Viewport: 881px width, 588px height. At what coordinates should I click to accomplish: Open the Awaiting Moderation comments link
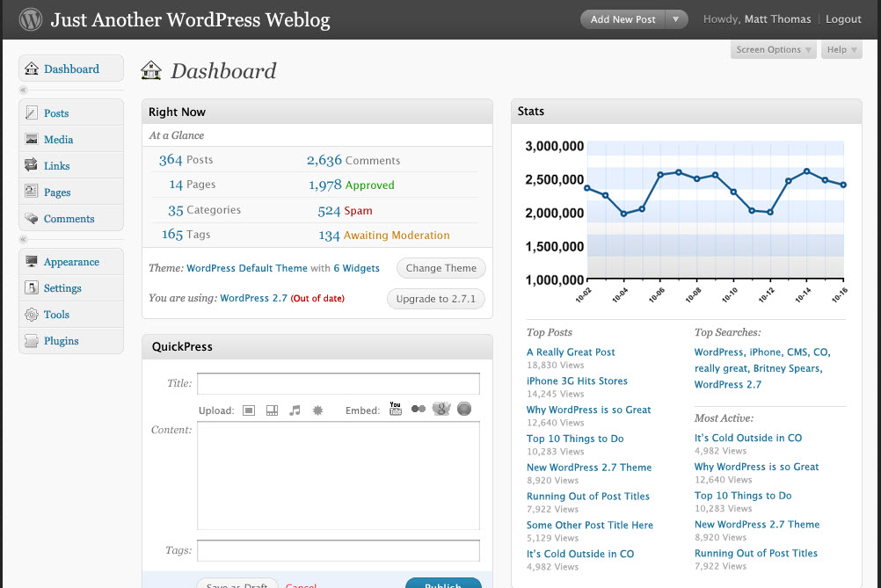(396, 236)
